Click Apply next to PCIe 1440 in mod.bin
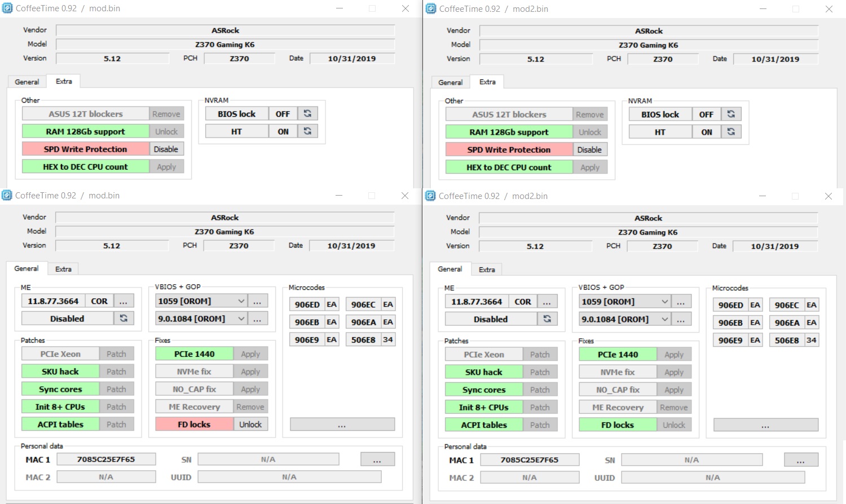This screenshot has width=846, height=504. coord(250,354)
